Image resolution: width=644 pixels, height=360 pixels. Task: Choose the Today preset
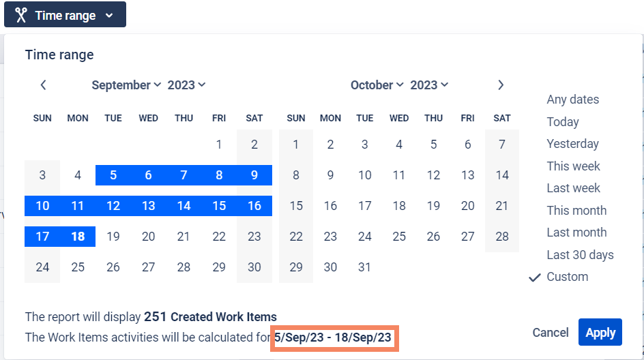pyautogui.click(x=562, y=122)
